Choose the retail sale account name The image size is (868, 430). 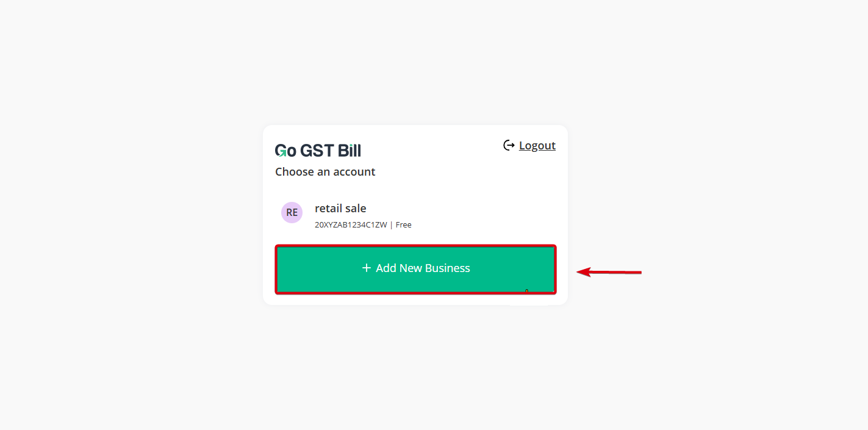pyautogui.click(x=340, y=209)
